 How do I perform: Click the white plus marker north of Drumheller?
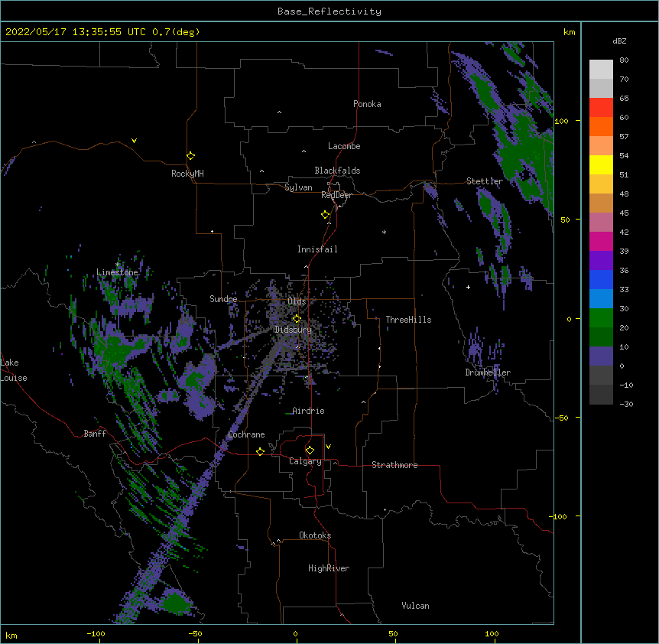468,287
